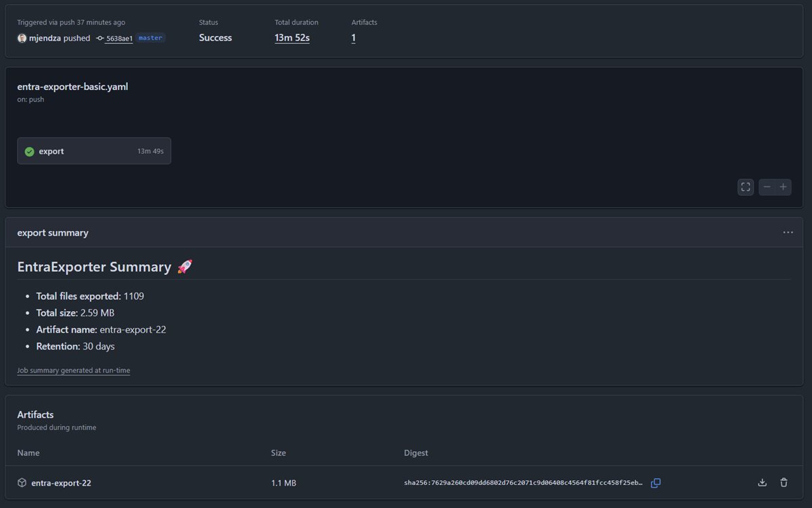
Task: Zoom in the workflow graph
Action: point(783,187)
